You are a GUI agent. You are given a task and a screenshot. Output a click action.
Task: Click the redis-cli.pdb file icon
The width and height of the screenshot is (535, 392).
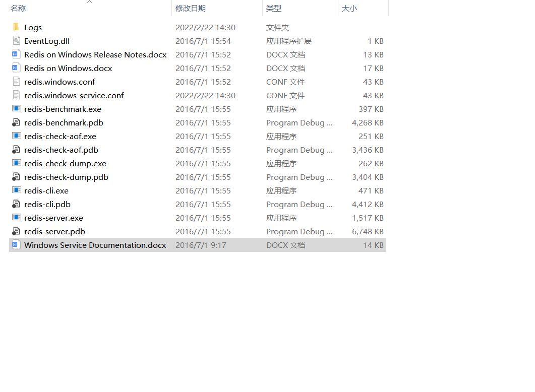[16, 204]
